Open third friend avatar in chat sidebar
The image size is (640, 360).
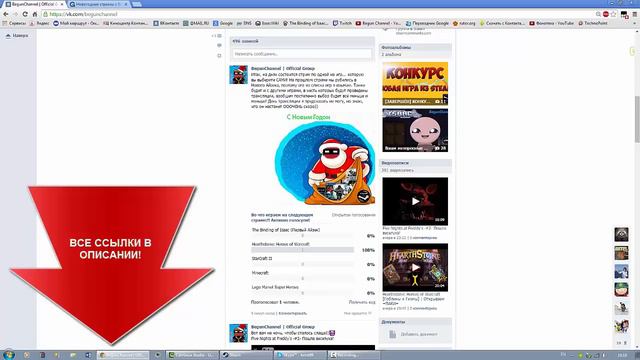[621, 271]
